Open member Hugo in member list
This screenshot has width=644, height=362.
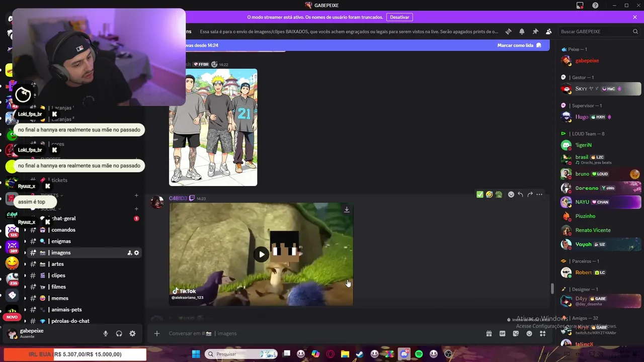click(600, 117)
